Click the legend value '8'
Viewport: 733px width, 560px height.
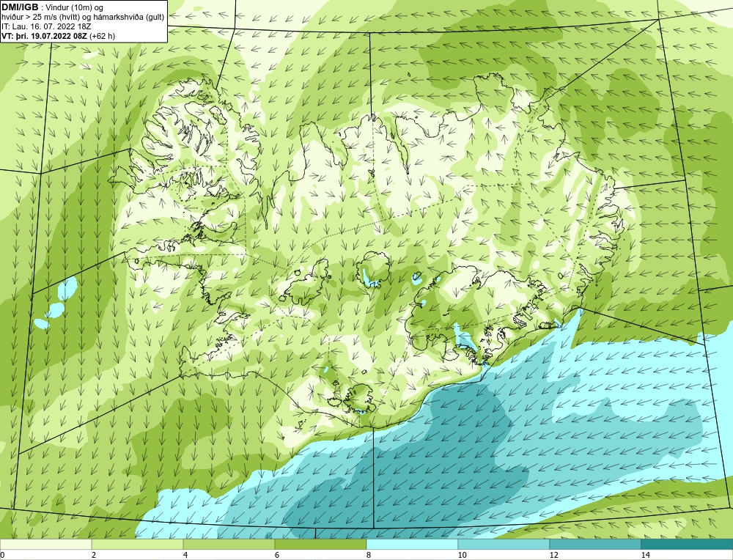pyautogui.click(x=369, y=555)
